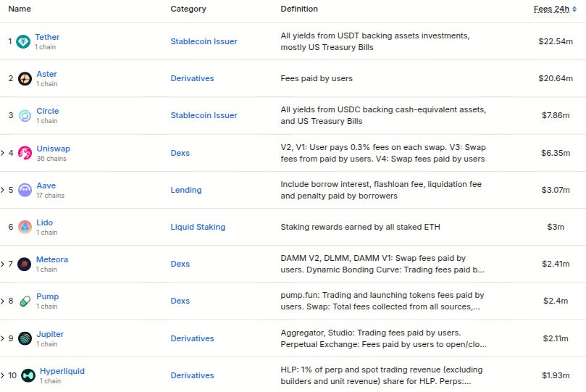
Task: Click the Hyperliquid logo icon
Action: (28, 375)
